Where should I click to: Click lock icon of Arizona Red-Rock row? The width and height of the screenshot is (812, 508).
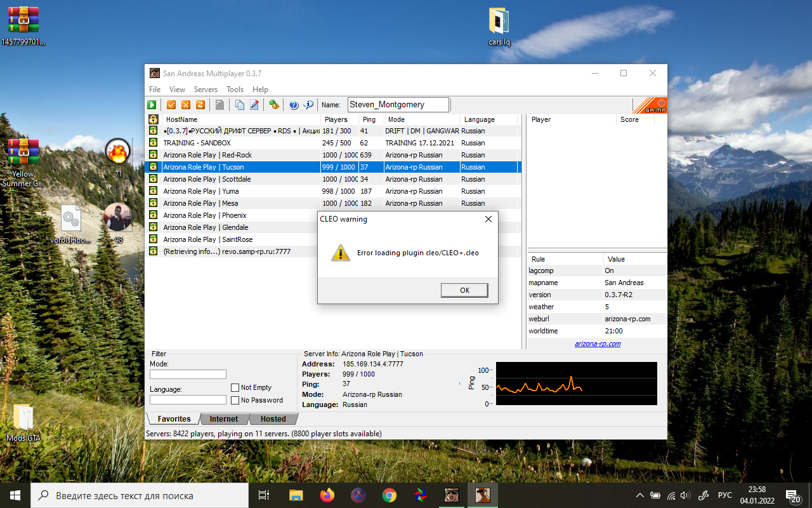[153, 155]
